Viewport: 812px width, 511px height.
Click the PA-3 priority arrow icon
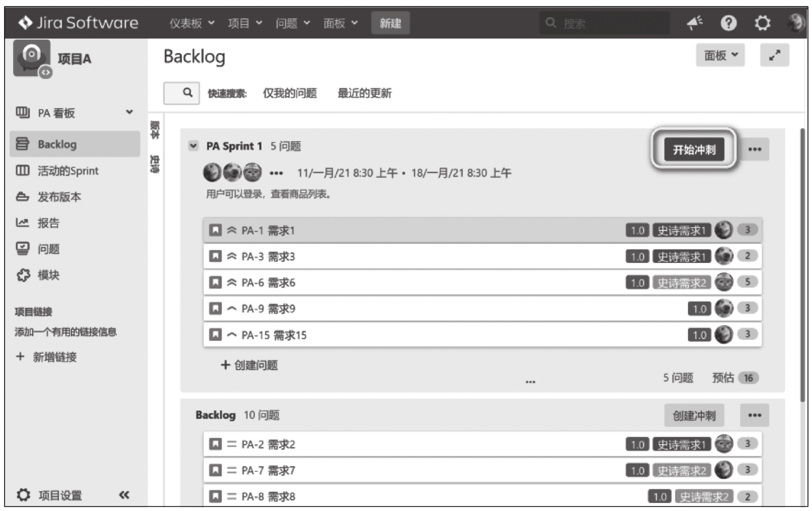pyautogui.click(x=231, y=257)
